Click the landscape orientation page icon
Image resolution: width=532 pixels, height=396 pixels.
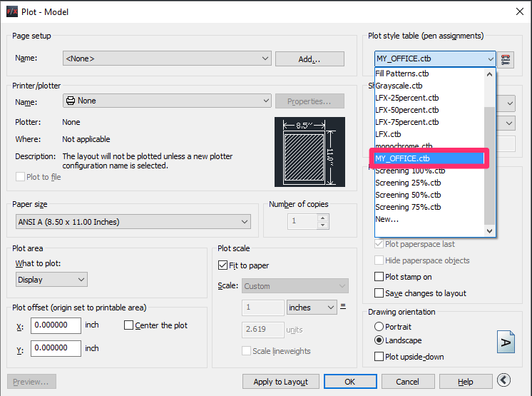click(x=506, y=342)
